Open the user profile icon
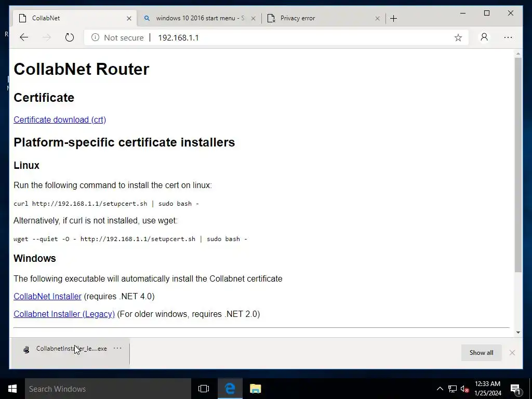Screen dimensions: 532x399 pyautogui.click(x=484, y=37)
